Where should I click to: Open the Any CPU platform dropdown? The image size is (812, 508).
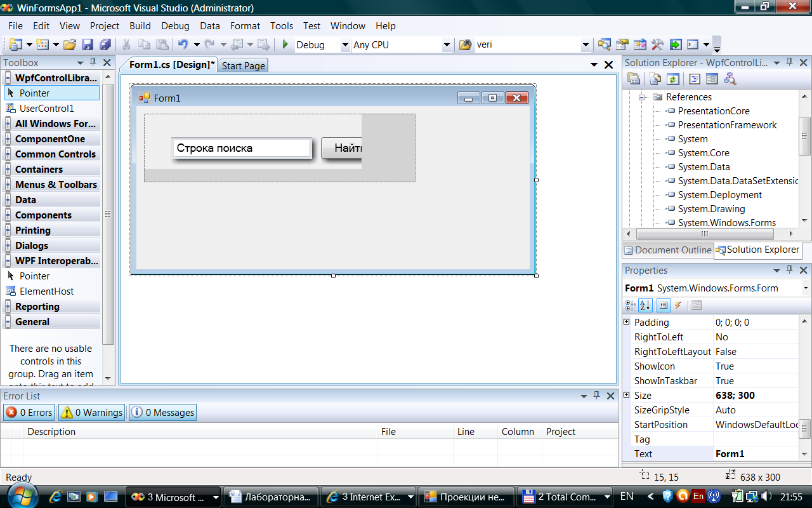pos(447,45)
